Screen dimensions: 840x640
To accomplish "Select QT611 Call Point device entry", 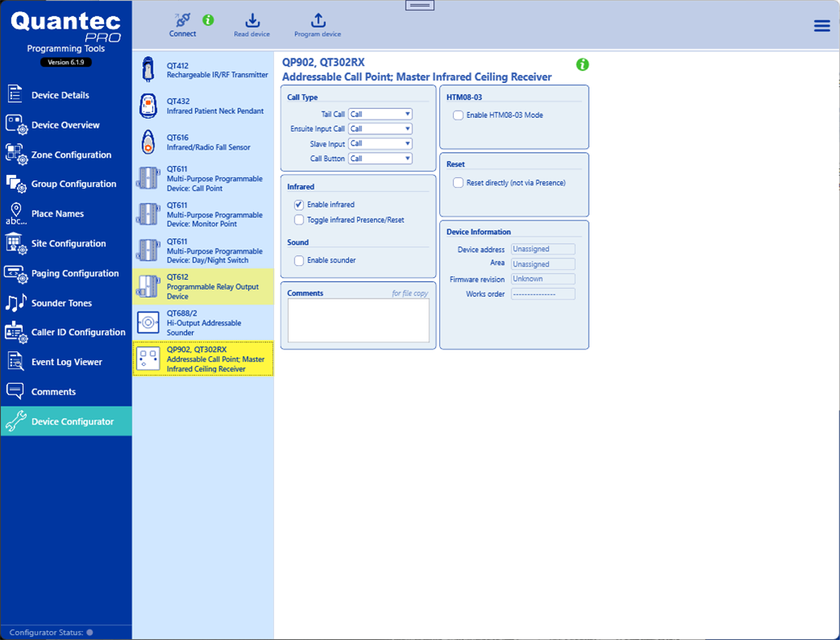I will click(203, 178).
